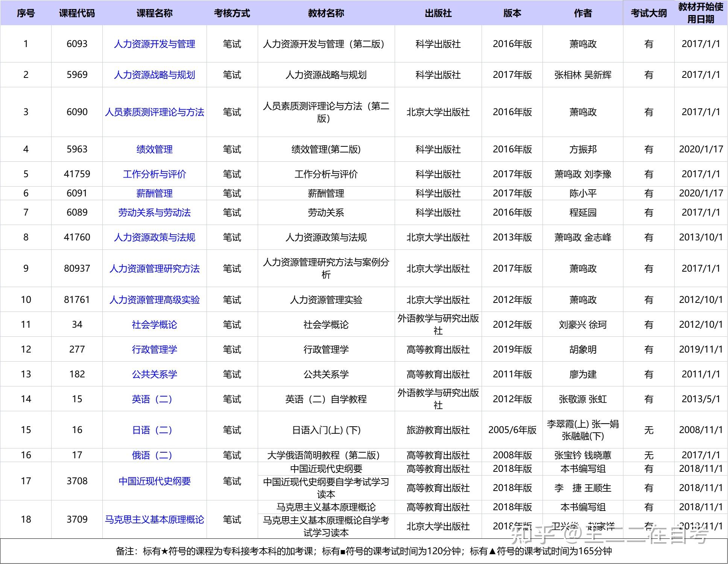
Task: Open the 俄语（二） course link
Action: tap(152, 455)
